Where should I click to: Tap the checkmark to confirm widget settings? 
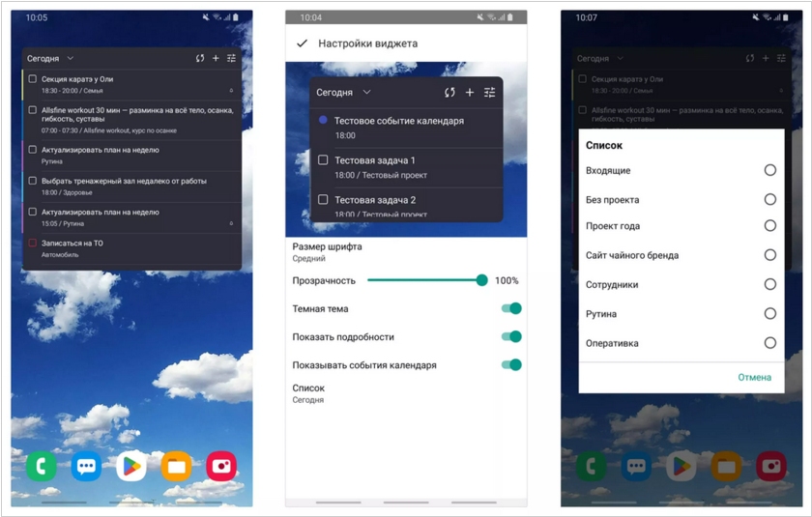(x=303, y=43)
